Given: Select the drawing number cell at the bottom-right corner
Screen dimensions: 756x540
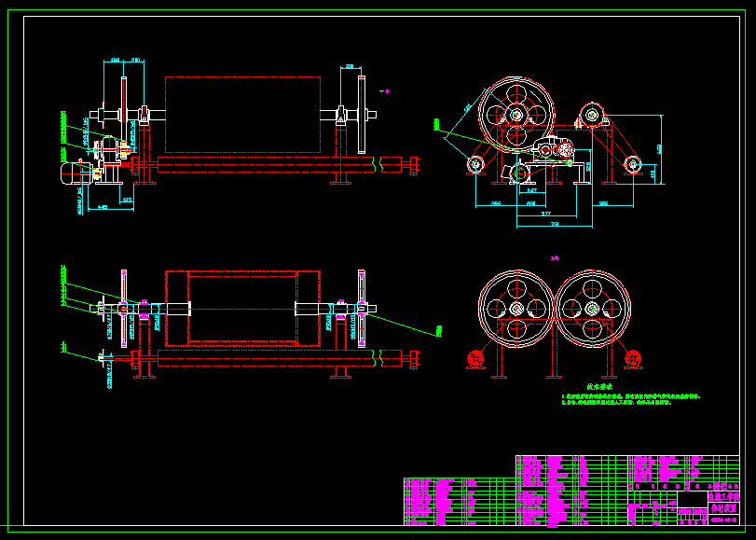Looking at the screenshot, I should [723, 520].
